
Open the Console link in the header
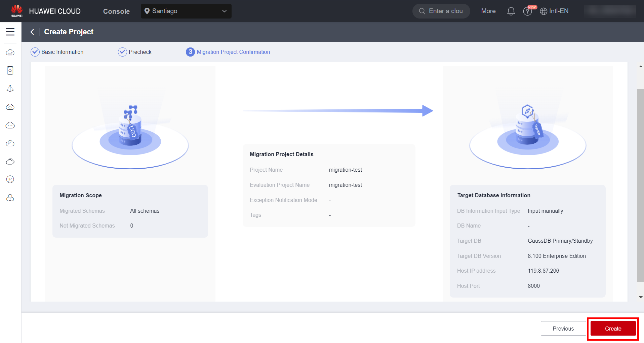tap(116, 11)
